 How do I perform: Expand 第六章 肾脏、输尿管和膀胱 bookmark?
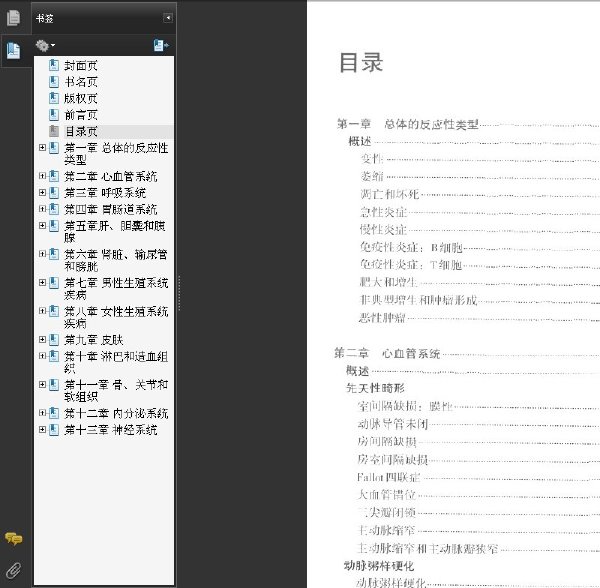[42, 254]
